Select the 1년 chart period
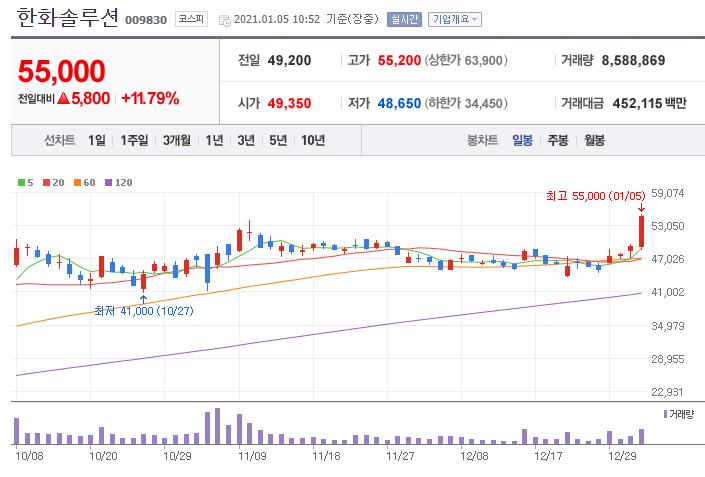 pyautogui.click(x=214, y=140)
